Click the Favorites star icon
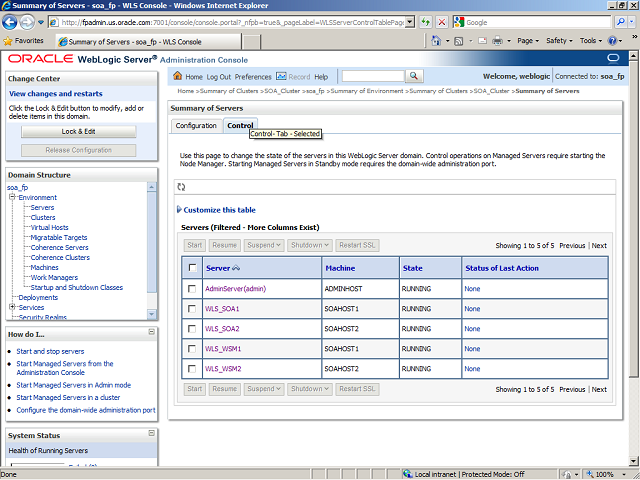The height and width of the screenshot is (480, 640). coord(8,41)
